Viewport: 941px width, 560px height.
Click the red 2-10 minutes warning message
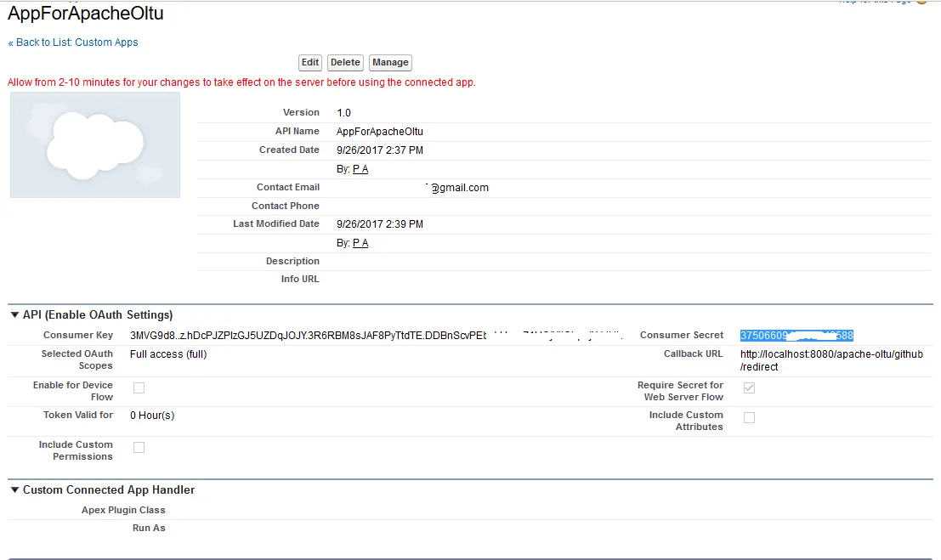(x=241, y=82)
